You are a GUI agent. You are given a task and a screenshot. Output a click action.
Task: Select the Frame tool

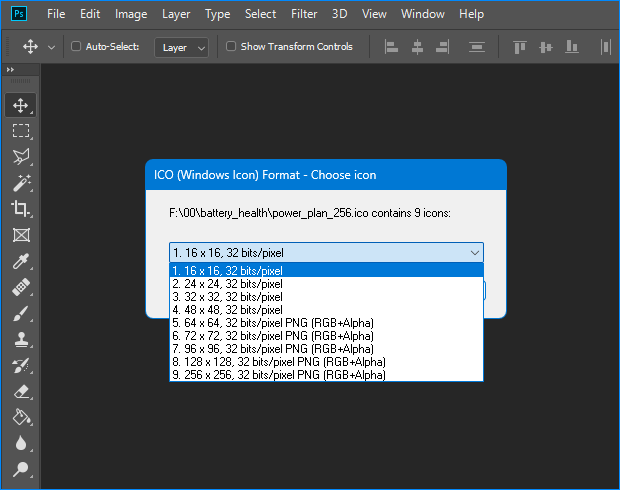click(x=21, y=235)
